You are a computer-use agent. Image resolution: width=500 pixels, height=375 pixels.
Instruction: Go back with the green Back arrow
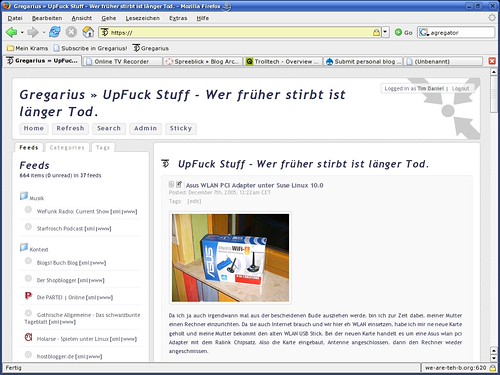pos(12,32)
